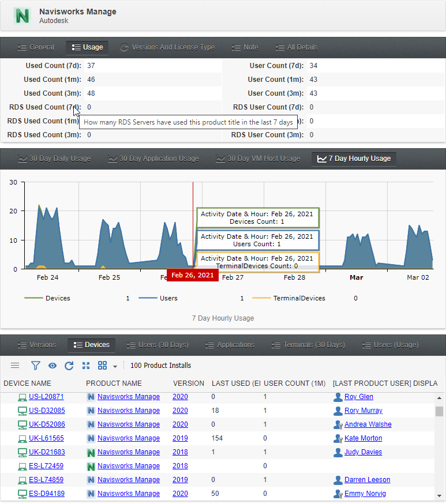446x504 pixels.
Task: Open Users (Usage) tab
Action: 391,345
